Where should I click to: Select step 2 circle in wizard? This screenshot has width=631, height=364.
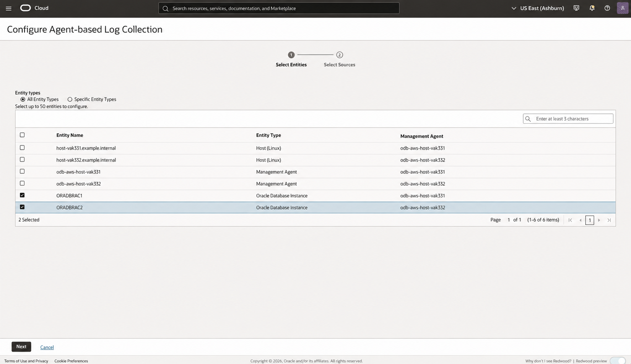click(x=339, y=55)
